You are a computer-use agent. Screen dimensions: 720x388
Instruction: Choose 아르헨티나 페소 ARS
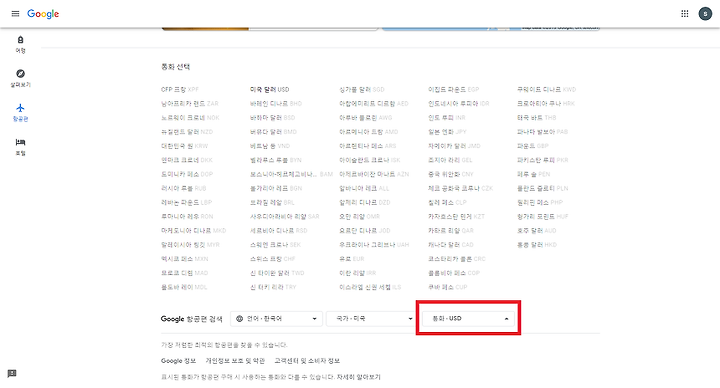pos(367,146)
